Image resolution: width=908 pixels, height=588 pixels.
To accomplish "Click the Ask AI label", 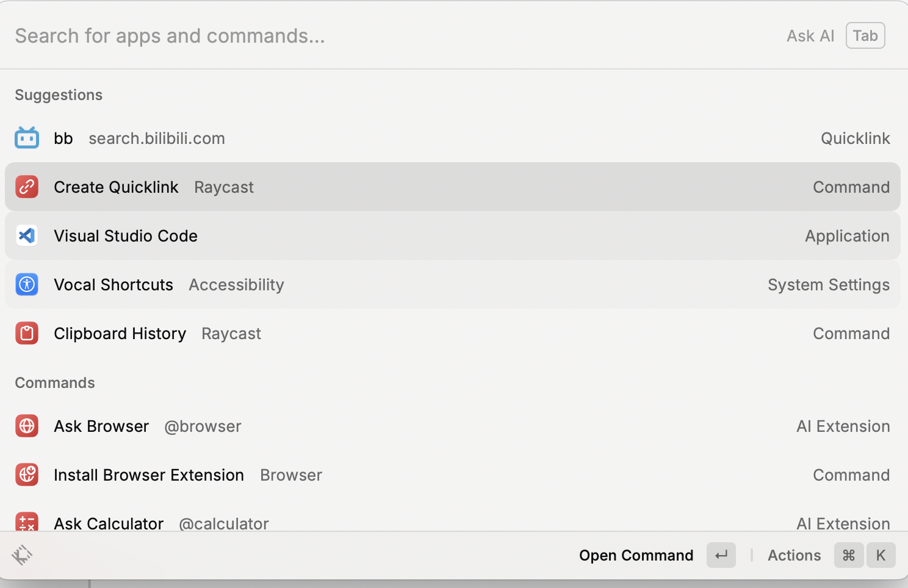I will (x=810, y=36).
